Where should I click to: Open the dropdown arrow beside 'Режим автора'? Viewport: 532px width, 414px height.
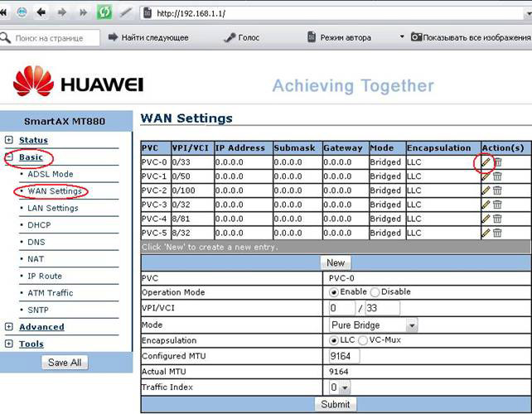point(402,36)
